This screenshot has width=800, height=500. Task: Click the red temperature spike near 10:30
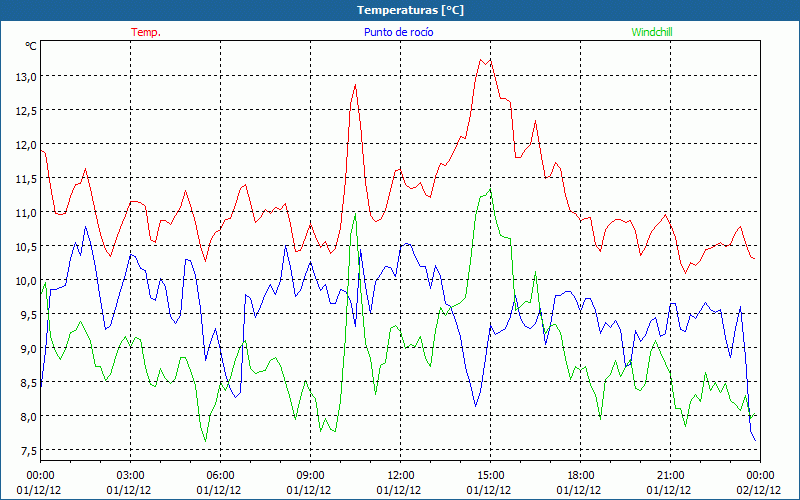point(355,85)
